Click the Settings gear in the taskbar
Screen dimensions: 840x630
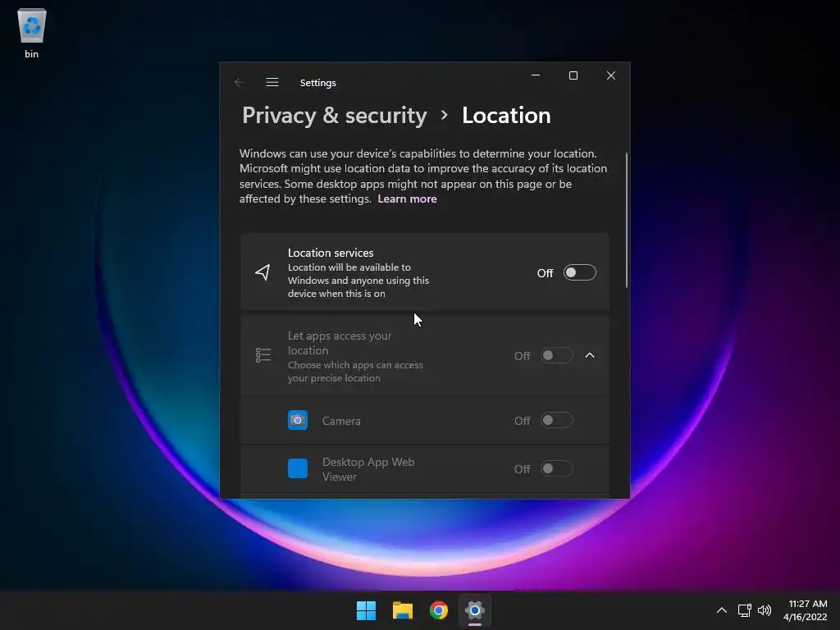tap(475, 610)
